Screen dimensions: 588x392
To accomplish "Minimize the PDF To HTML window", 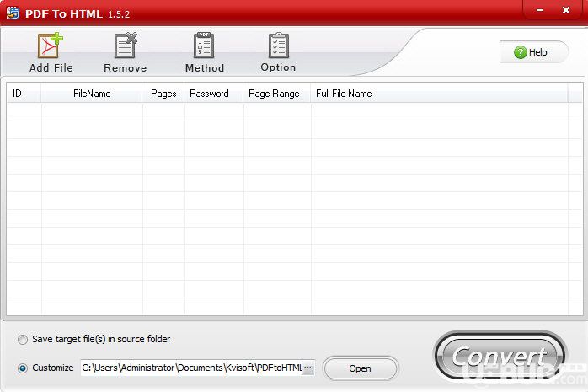I will tap(539, 10).
